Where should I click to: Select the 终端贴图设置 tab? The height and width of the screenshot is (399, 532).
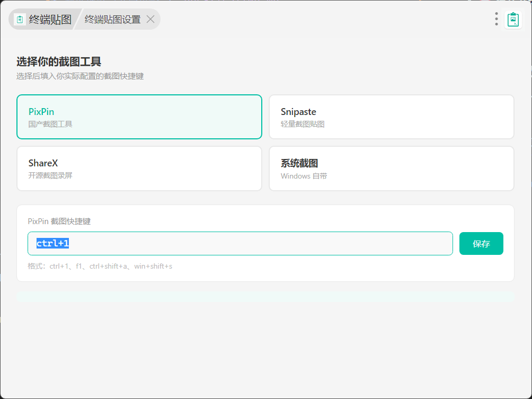(x=112, y=20)
